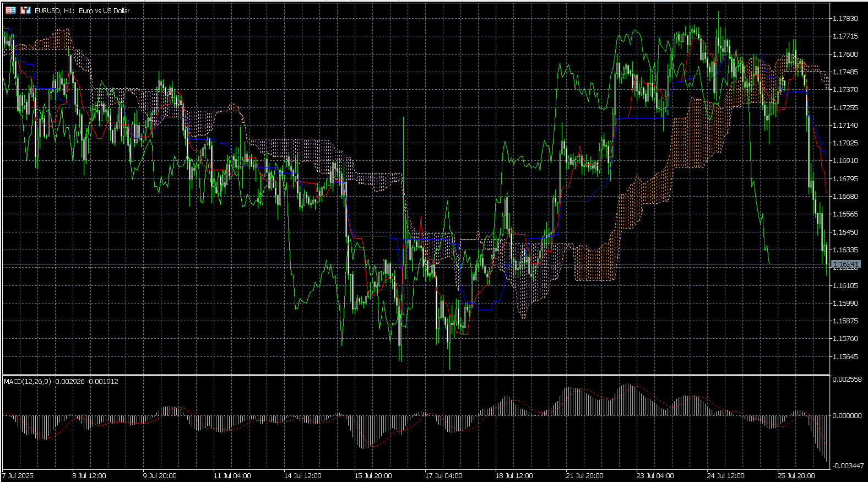868x482 pixels.
Task: Click the 18 Jul 12:00 time label
Action: [514, 475]
